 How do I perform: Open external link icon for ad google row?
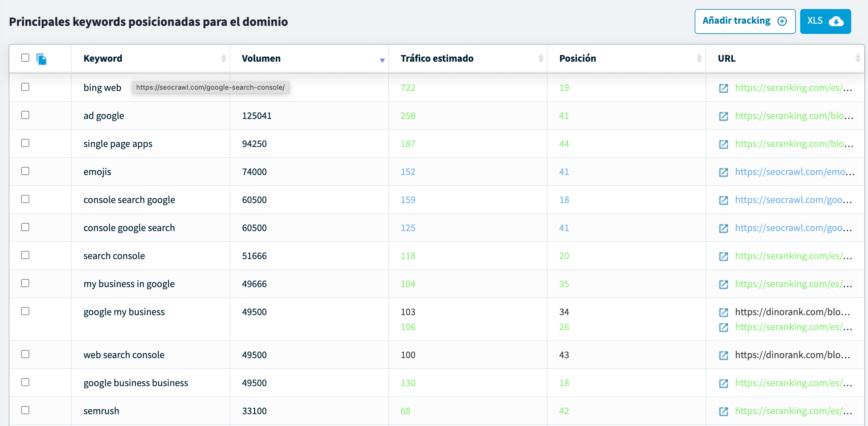[x=723, y=116]
